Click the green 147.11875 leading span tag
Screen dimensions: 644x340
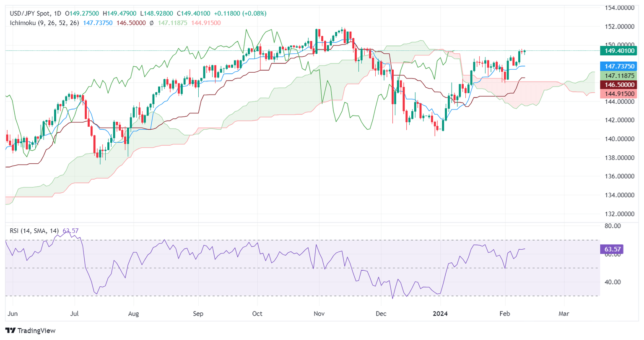coord(618,76)
